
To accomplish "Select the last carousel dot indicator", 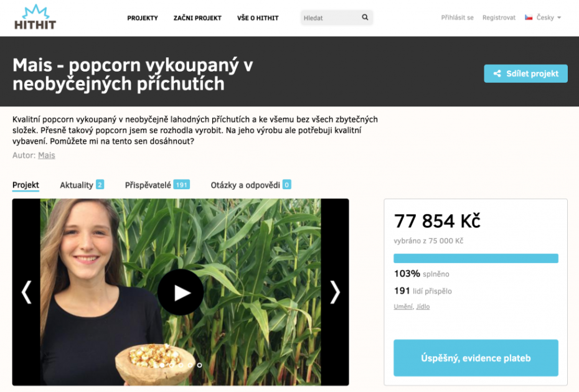I will pyautogui.click(x=199, y=365).
